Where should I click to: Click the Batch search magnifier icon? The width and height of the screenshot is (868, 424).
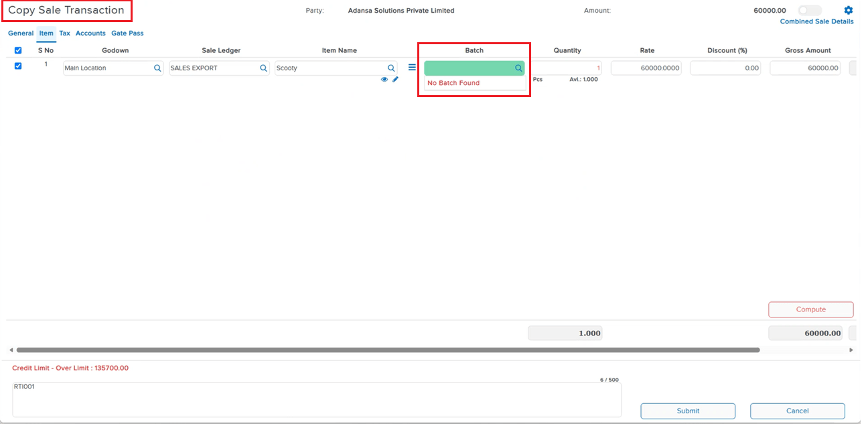[518, 68]
